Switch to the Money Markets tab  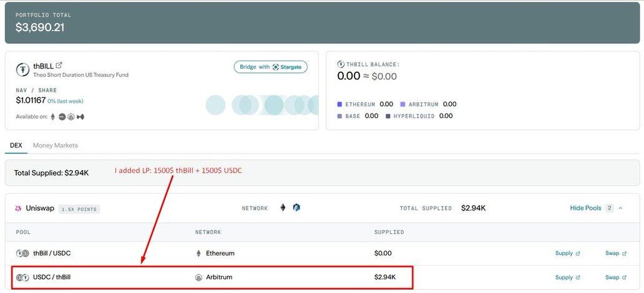56,145
